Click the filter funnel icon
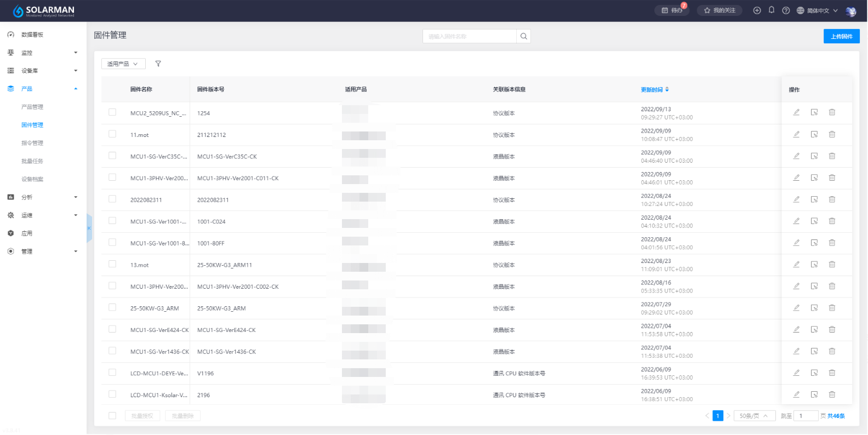The height and width of the screenshot is (435, 868). click(158, 64)
